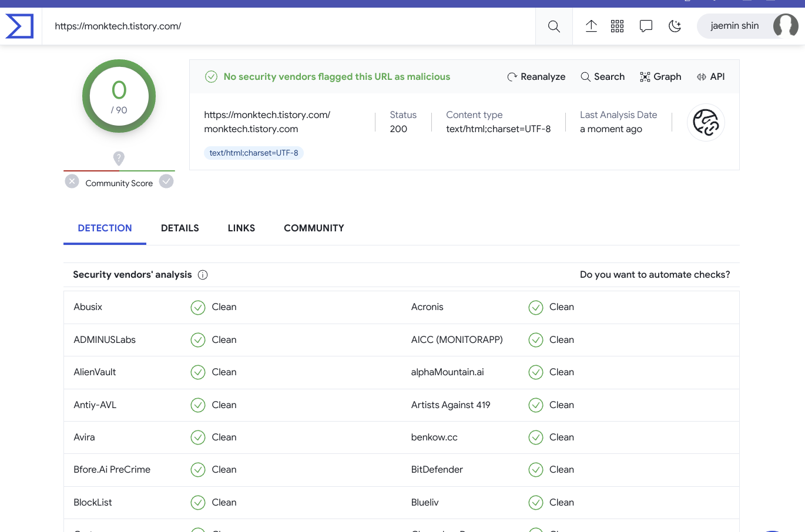Image resolution: width=805 pixels, height=532 pixels.
Task: Click the monktech.tistory.com domain text
Action: click(x=251, y=129)
